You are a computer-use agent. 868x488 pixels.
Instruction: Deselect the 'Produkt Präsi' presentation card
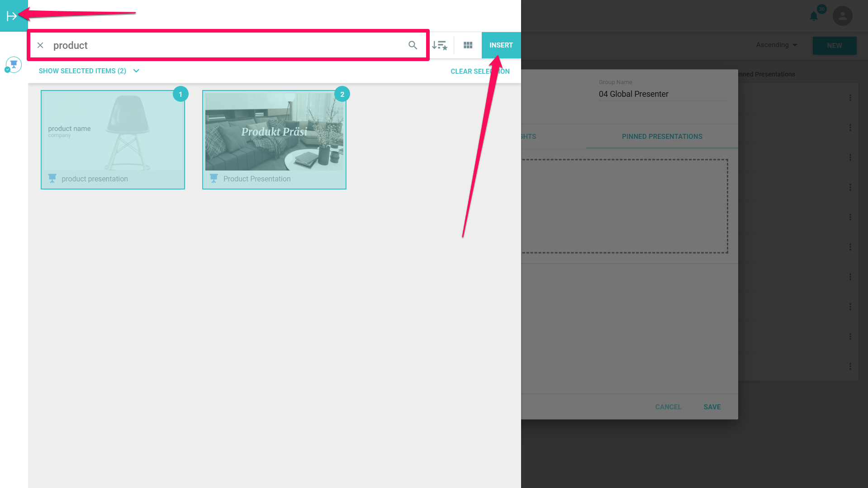click(x=274, y=139)
